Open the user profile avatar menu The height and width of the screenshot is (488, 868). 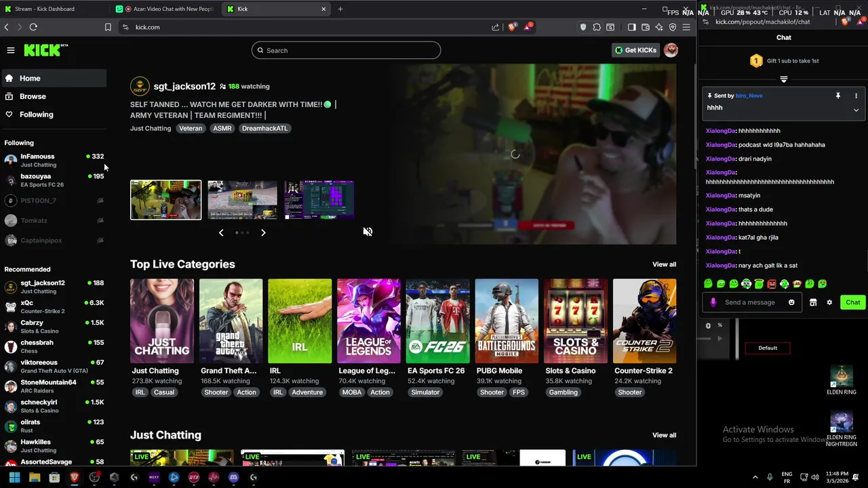[x=671, y=50]
